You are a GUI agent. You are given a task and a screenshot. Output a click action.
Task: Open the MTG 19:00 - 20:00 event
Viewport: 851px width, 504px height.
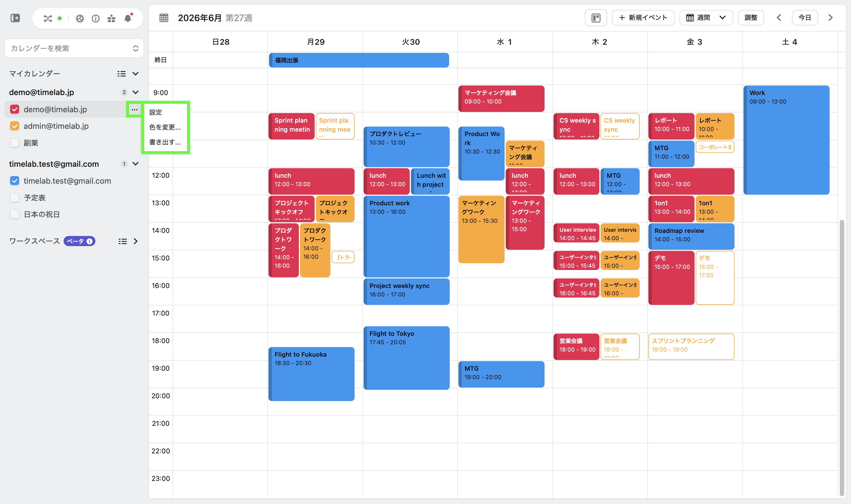pos(501,374)
